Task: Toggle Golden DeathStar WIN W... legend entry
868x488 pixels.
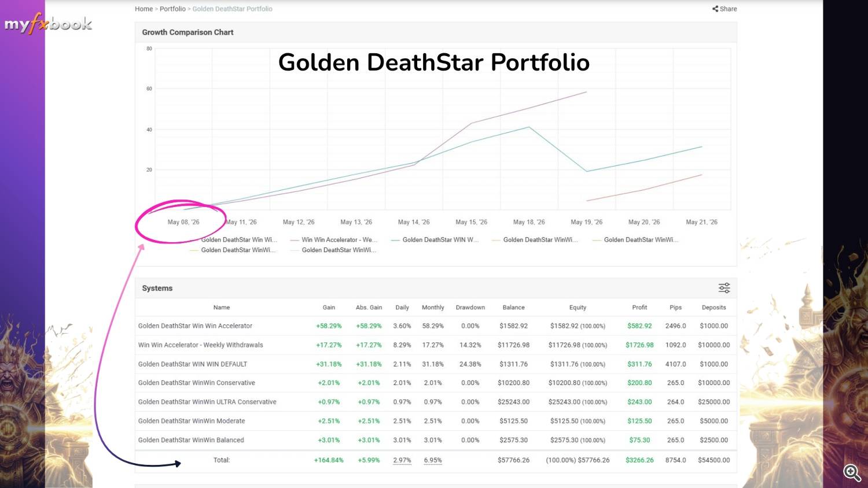Action: pos(435,239)
